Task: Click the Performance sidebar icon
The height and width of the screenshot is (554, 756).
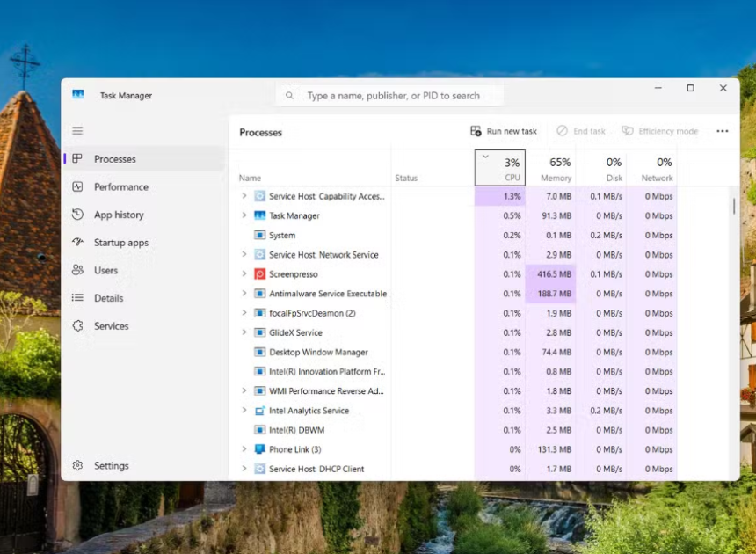Action: (x=77, y=186)
